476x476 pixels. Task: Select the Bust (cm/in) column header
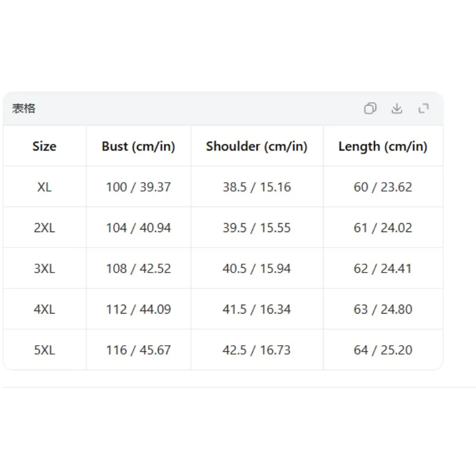pos(139,146)
